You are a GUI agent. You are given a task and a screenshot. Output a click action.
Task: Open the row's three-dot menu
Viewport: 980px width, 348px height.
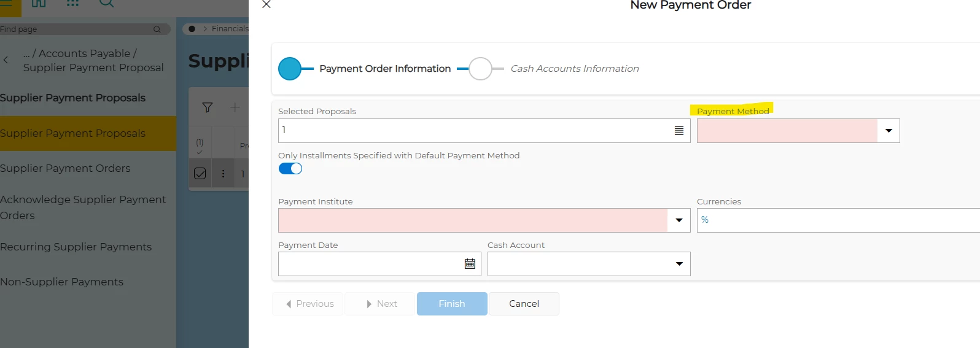223,174
